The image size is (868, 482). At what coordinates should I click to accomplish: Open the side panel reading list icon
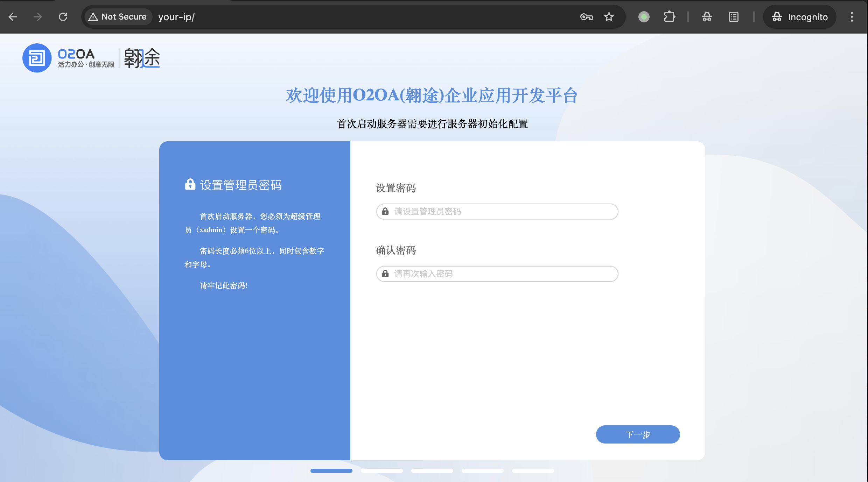pos(734,17)
